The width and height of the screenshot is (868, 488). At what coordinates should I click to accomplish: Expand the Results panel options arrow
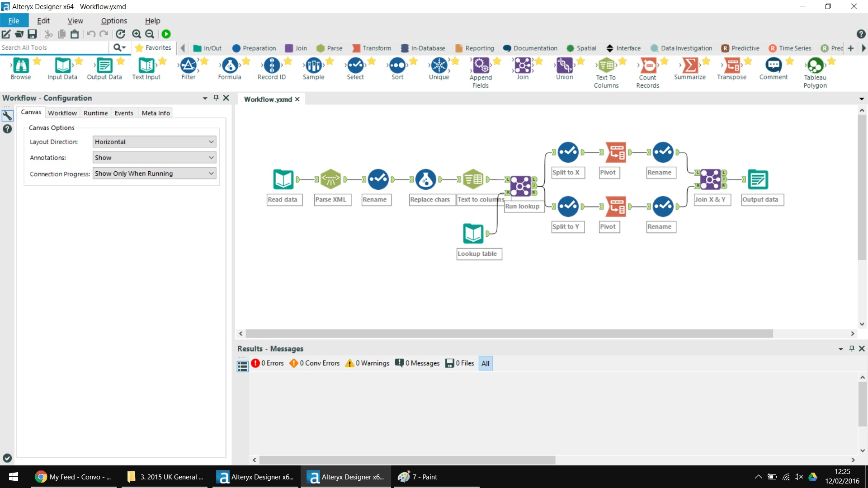coord(840,349)
